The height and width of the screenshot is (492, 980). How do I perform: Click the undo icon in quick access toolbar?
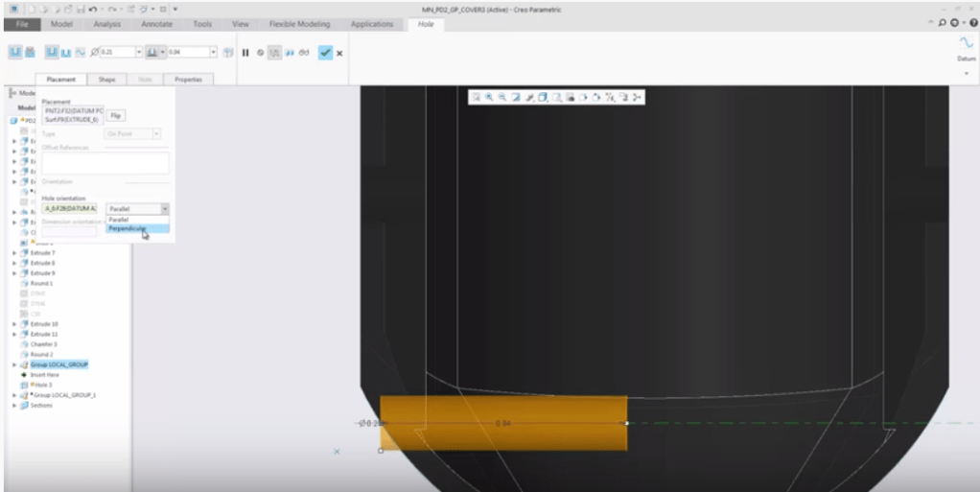click(92, 9)
